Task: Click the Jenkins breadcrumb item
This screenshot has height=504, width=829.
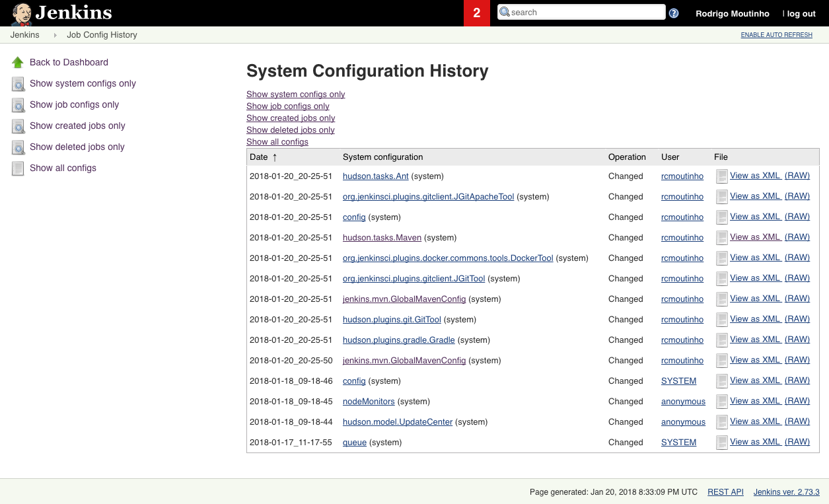Action: (x=25, y=35)
